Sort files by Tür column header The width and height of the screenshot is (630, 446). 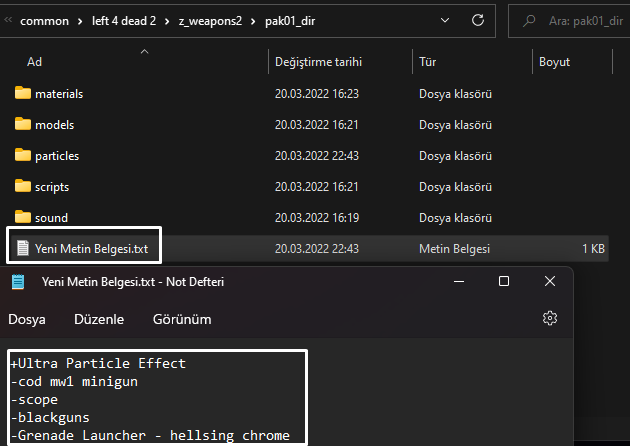point(428,62)
